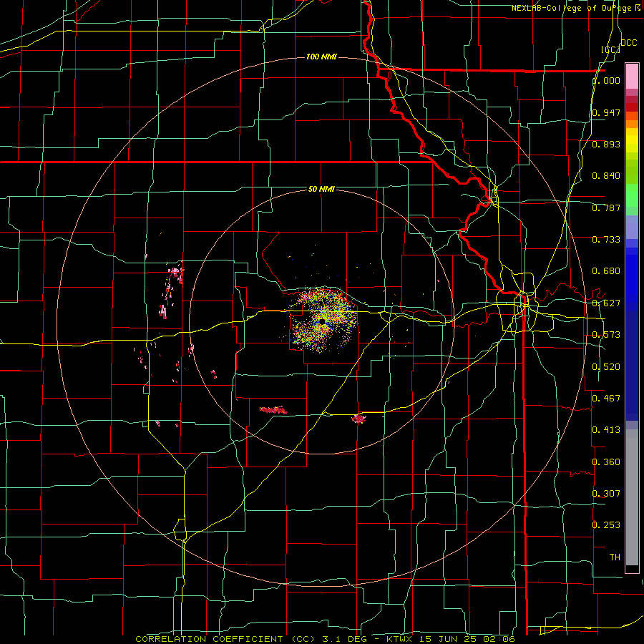Click the 0.947 scale value
The image size is (644, 644).
click(606, 112)
